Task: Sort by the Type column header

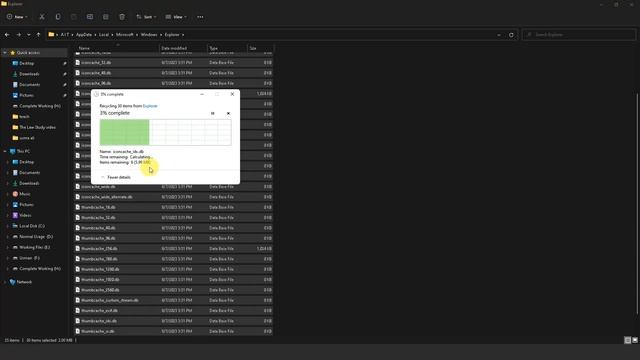Action: (x=227, y=48)
